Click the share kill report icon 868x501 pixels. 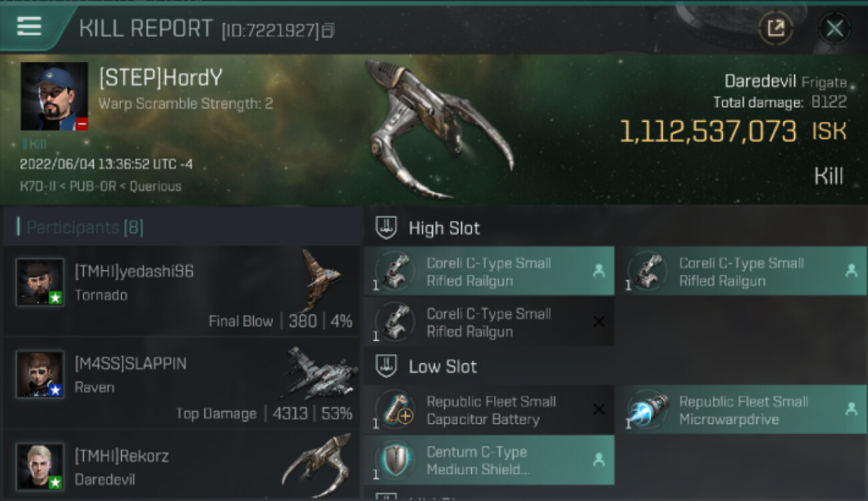(x=775, y=28)
